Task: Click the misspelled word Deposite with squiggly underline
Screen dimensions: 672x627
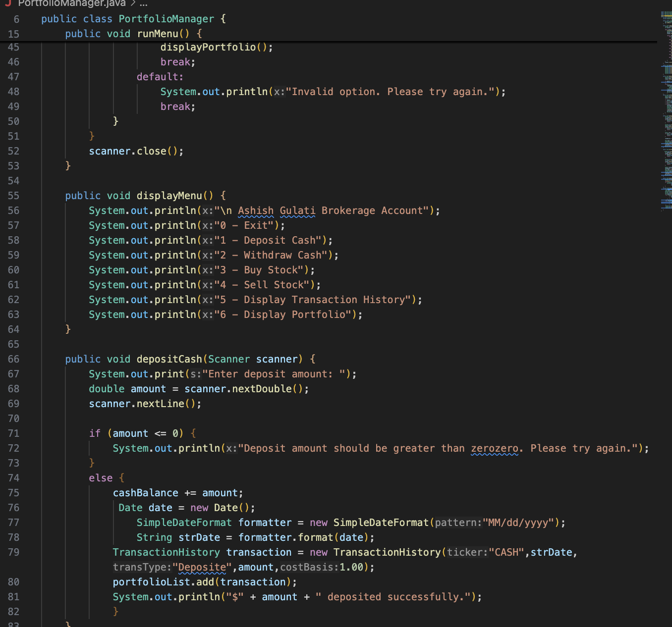Action: point(202,567)
